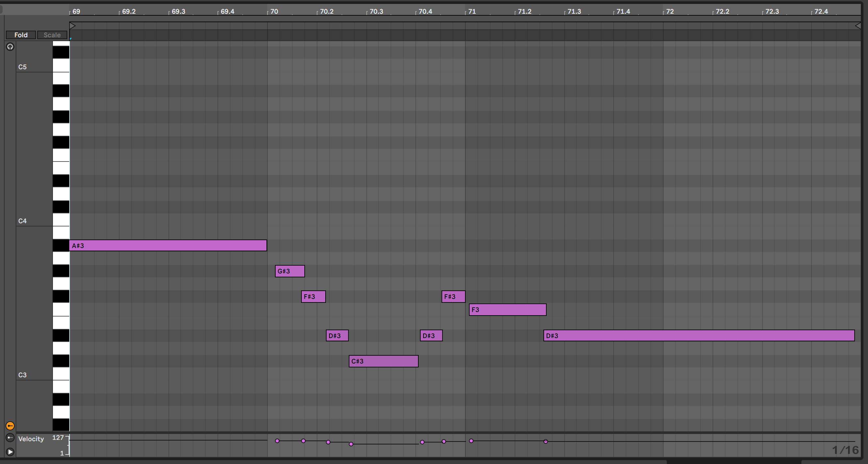The image size is (868, 464).
Task: Click bar 71 in the time ruler
Action: click(x=472, y=11)
